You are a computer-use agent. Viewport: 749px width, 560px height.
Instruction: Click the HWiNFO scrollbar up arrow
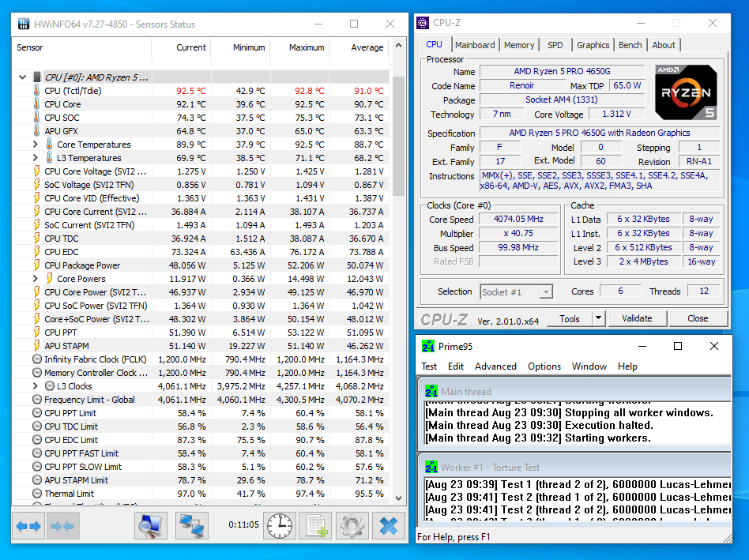(399, 46)
